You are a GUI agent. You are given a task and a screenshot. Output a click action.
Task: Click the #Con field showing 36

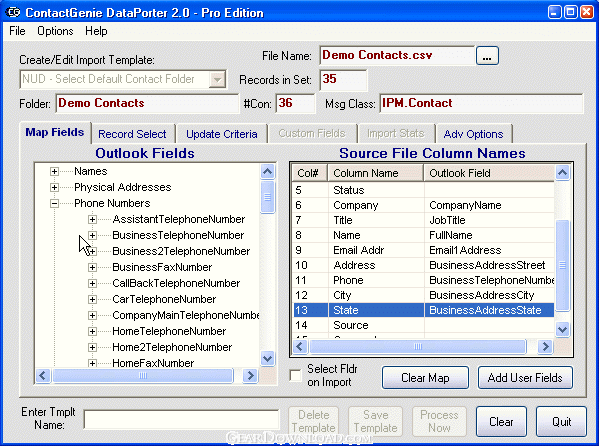point(295,103)
